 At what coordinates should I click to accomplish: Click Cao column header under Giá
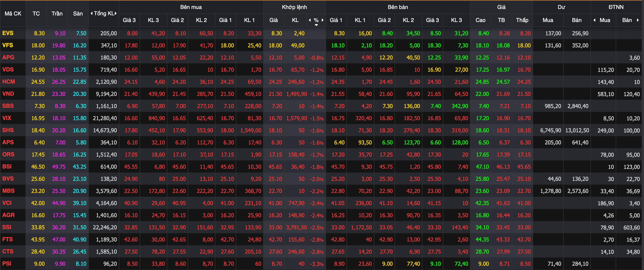pyautogui.click(x=481, y=20)
